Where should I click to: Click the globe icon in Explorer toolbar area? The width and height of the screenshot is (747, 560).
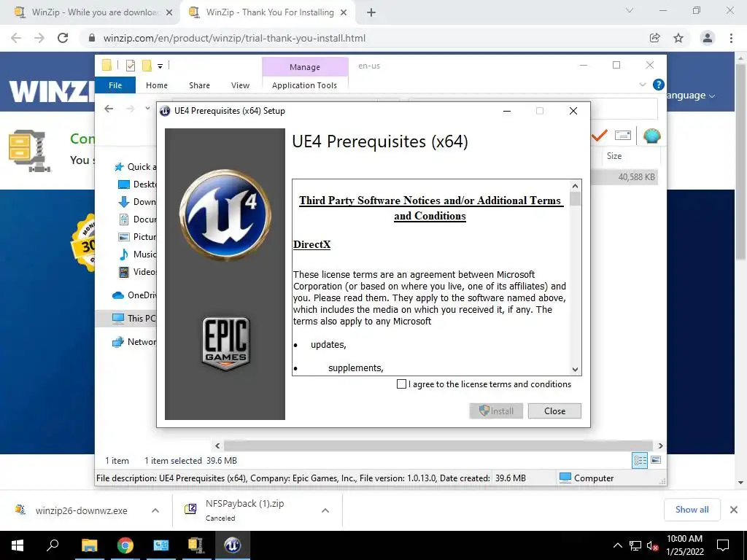(651, 136)
